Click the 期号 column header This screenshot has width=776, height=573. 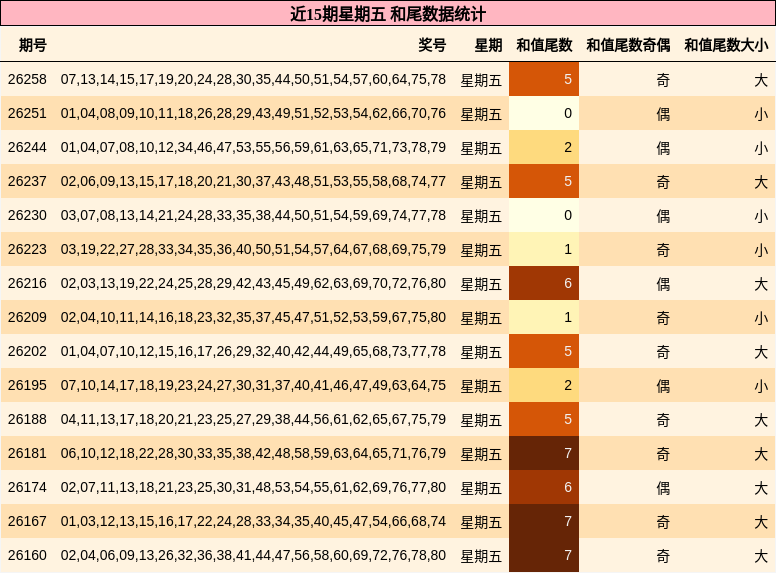[33, 45]
